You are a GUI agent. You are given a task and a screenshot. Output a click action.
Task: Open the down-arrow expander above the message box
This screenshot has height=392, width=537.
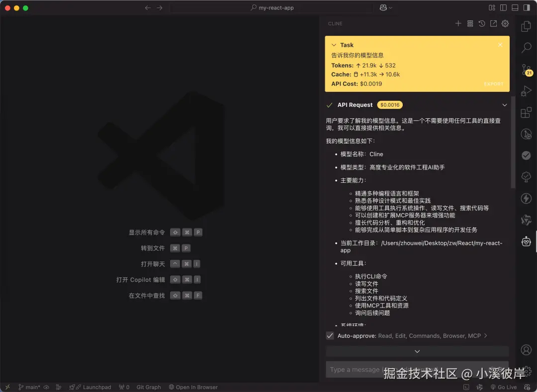417,351
